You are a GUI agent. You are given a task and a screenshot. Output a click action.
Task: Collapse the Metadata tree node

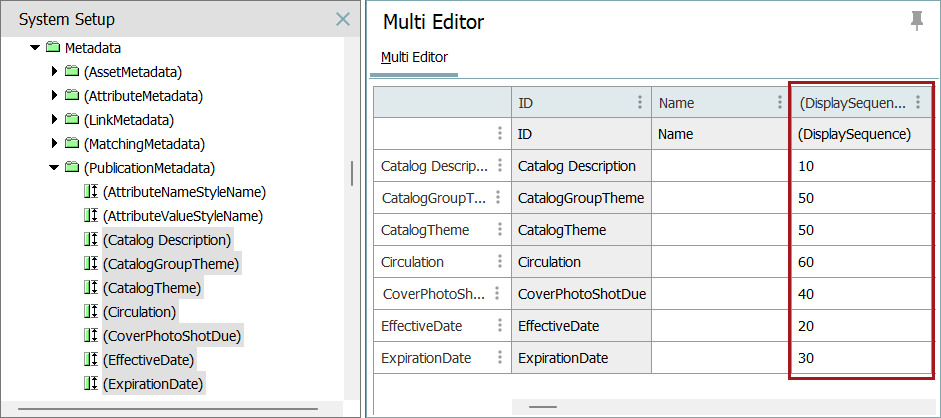tap(35, 48)
